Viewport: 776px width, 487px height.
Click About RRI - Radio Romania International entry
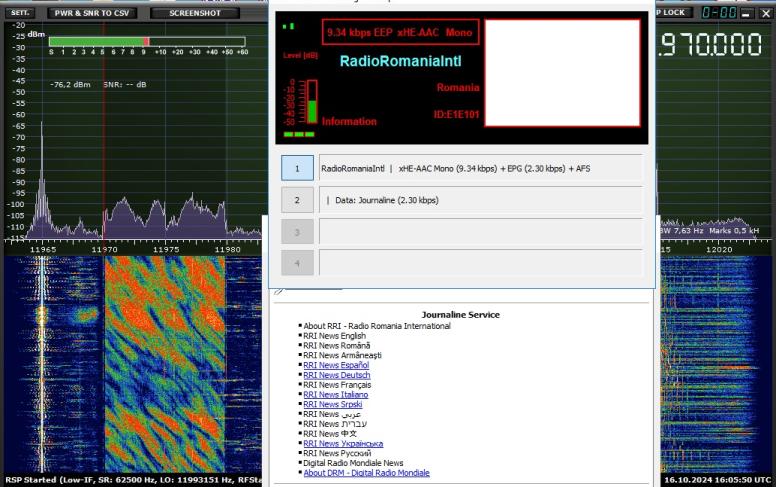point(377,326)
